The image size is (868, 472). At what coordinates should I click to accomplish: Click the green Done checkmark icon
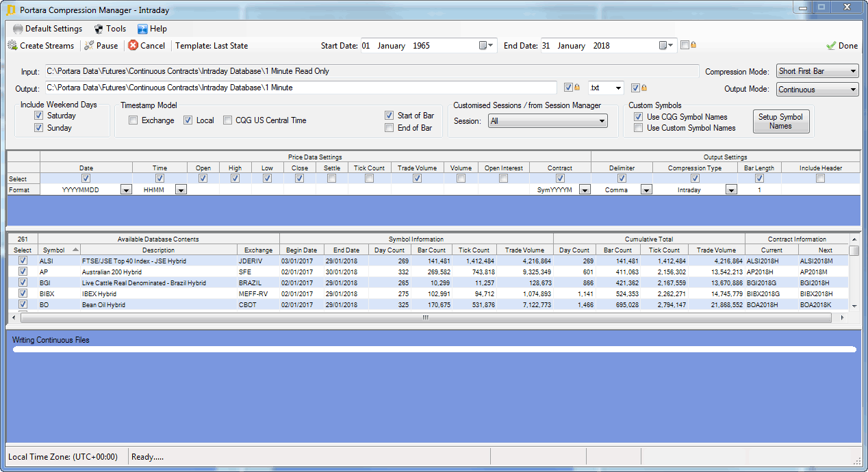pos(831,46)
